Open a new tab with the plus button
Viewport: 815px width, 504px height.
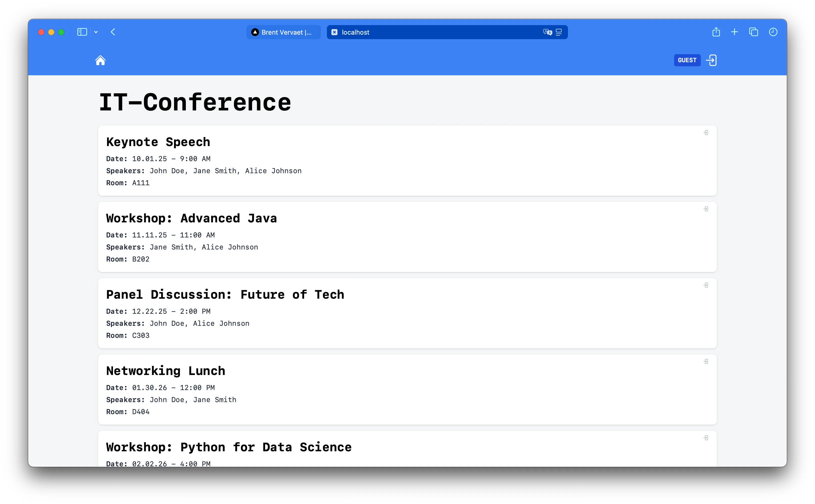[735, 32]
